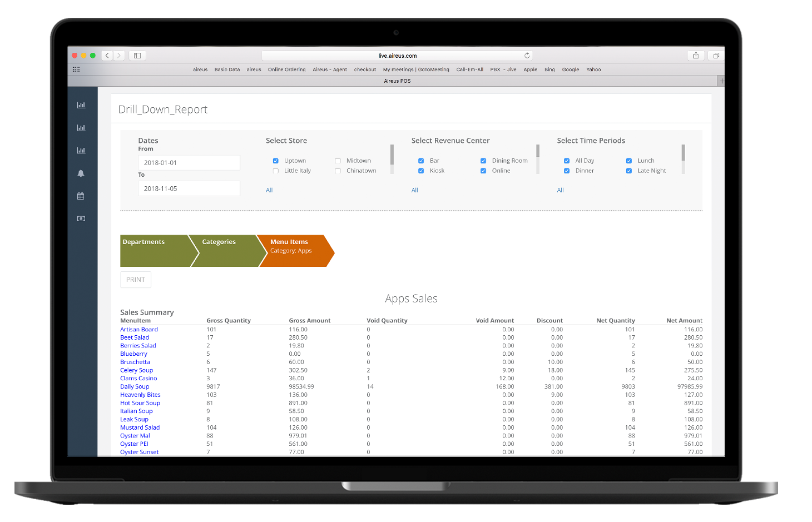Image resolution: width=812 pixels, height=522 pixels.
Task: Open the Online Ordering bookmark
Action: click(286, 69)
